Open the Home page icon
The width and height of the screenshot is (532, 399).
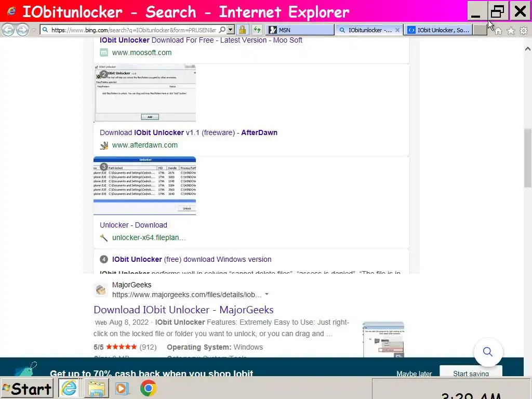(x=498, y=31)
